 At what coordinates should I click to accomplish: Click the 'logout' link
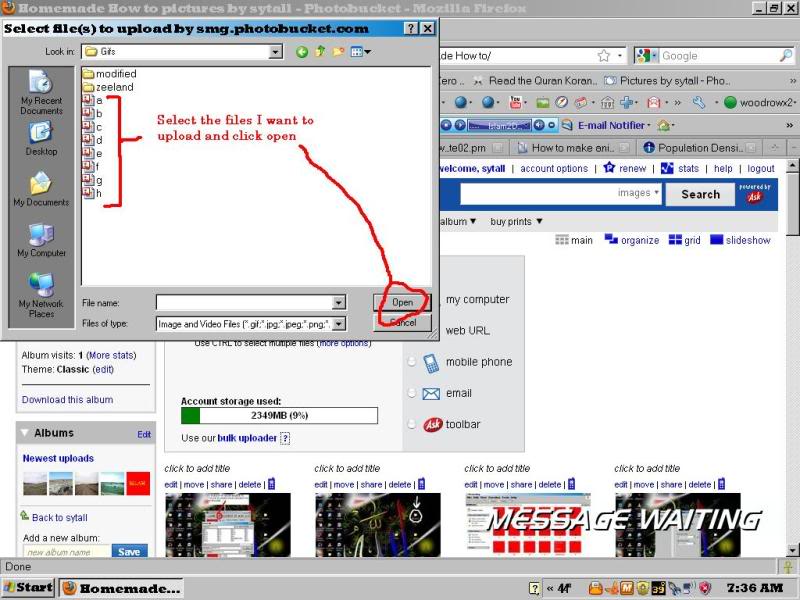pos(761,168)
